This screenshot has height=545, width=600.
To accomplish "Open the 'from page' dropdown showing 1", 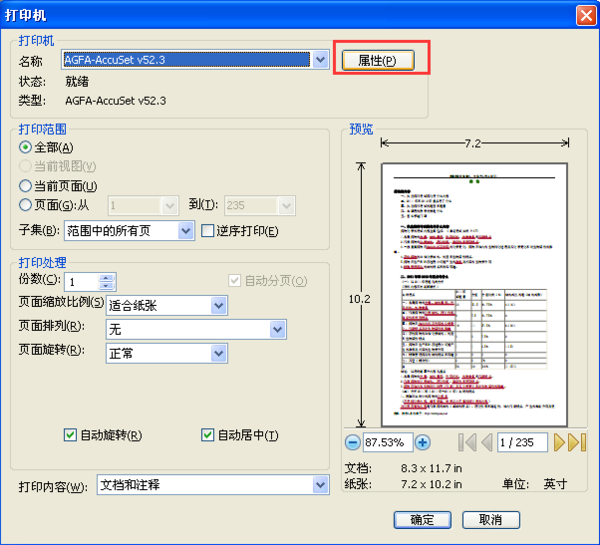I will click(x=170, y=206).
